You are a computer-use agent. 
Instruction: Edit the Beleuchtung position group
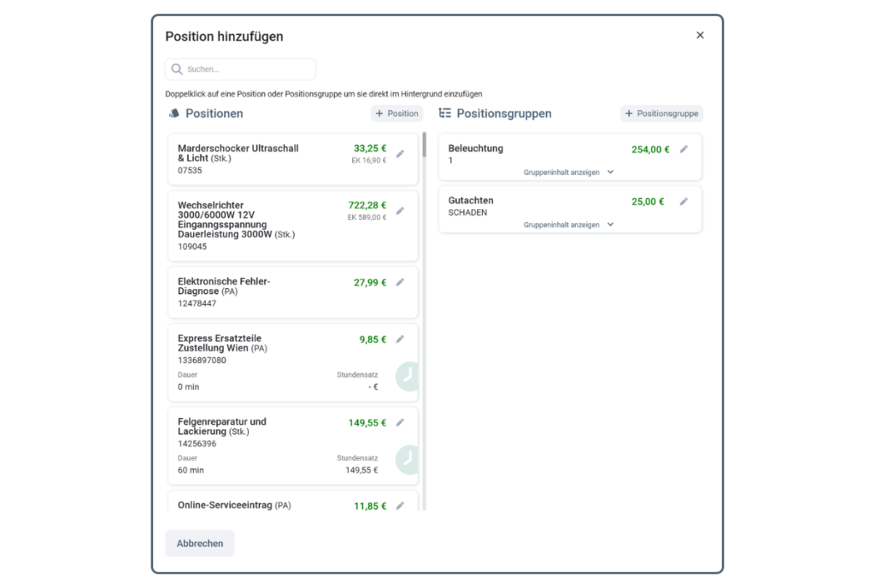click(682, 148)
